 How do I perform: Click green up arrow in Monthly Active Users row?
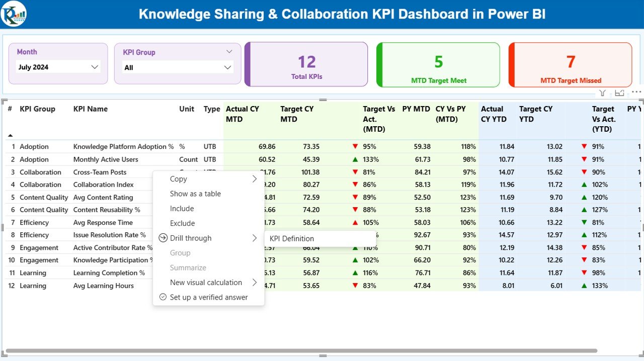(355, 159)
